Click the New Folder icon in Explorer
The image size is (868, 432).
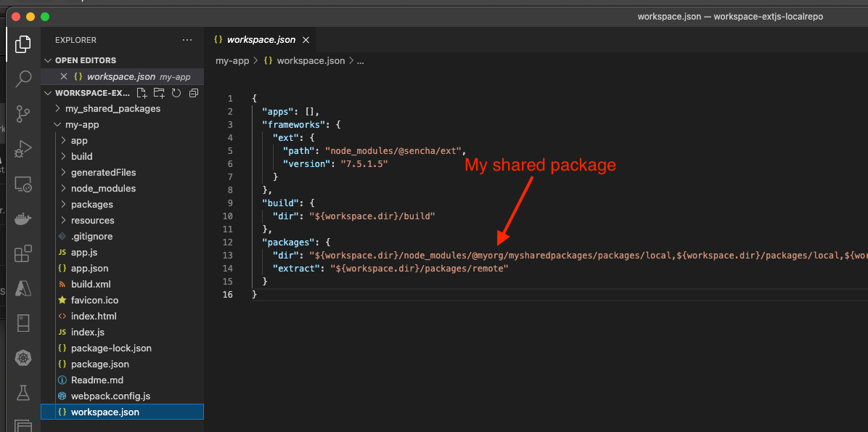159,93
